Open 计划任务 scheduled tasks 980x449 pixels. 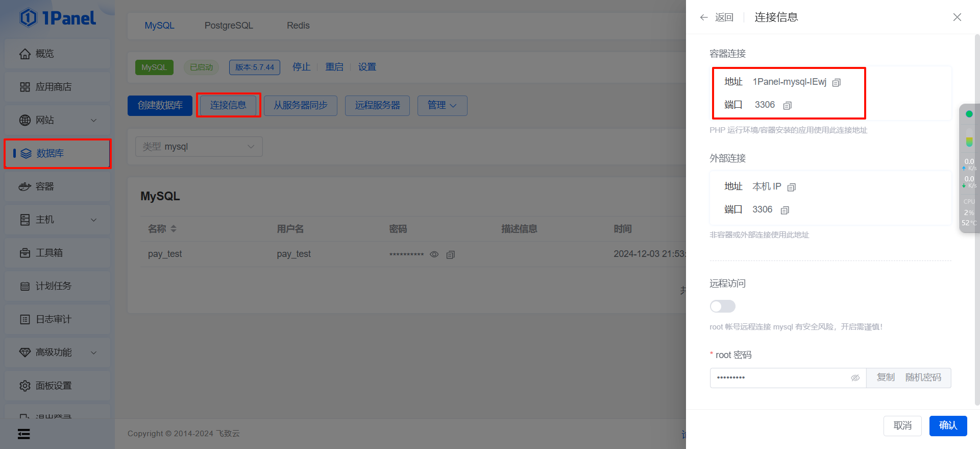pyautogui.click(x=57, y=286)
